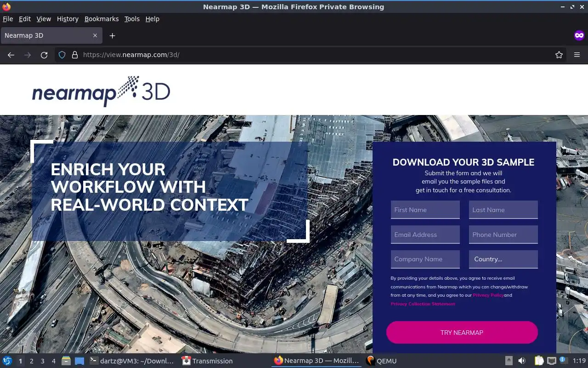
Task: Open the taskbar start menu icon
Action: (x=7, y=361)
